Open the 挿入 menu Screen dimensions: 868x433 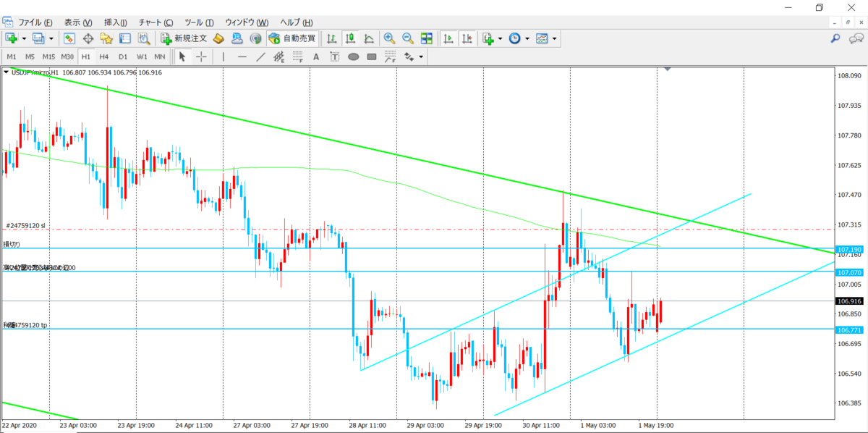[116, 22]
